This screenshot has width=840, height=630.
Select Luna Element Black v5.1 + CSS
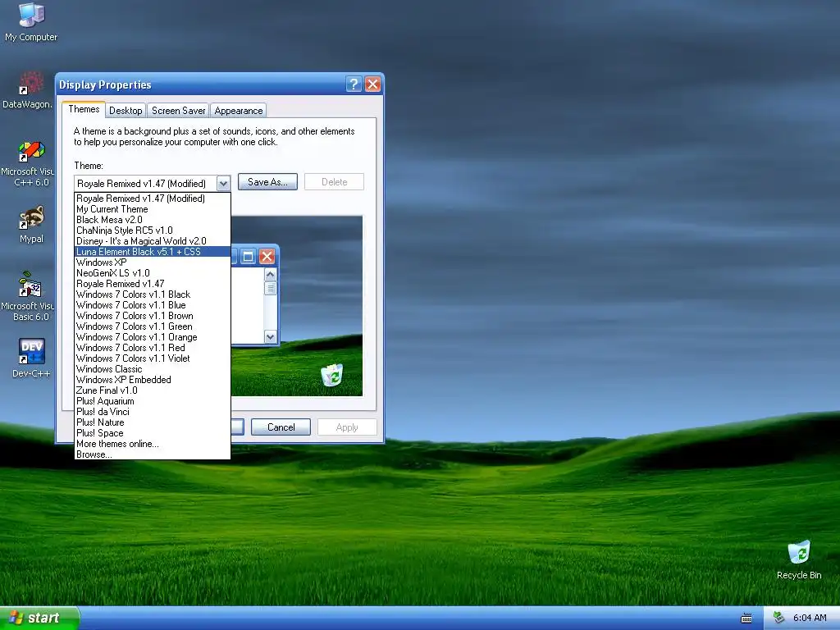tap(153, 252)
